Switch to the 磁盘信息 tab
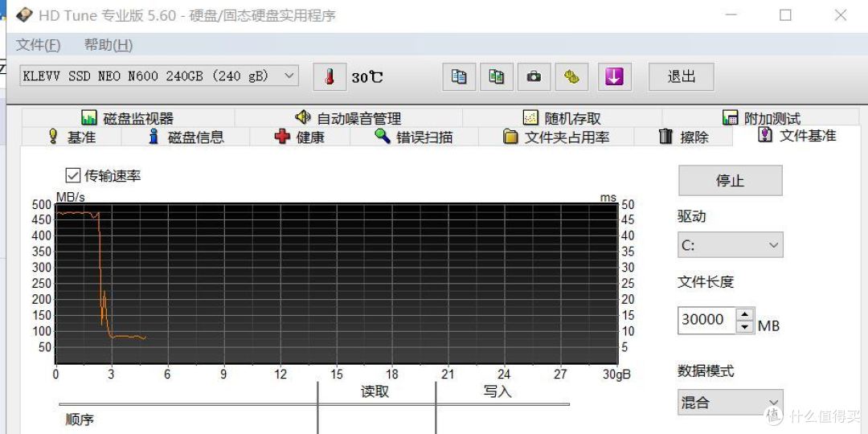Viewport: 868px width, 434px height. tap(186, 137)
